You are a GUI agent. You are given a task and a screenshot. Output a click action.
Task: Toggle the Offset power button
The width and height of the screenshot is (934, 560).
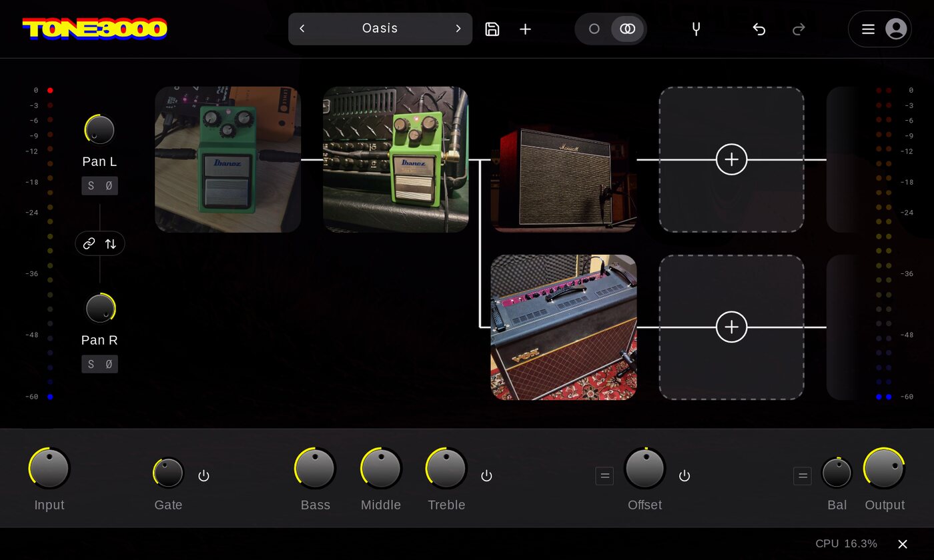[684, 475]
